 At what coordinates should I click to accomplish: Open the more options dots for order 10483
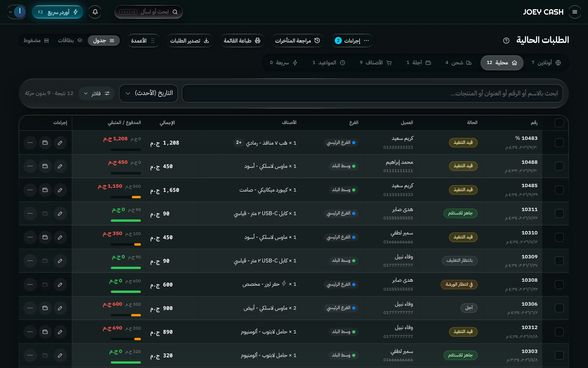(x=30, y=143)
